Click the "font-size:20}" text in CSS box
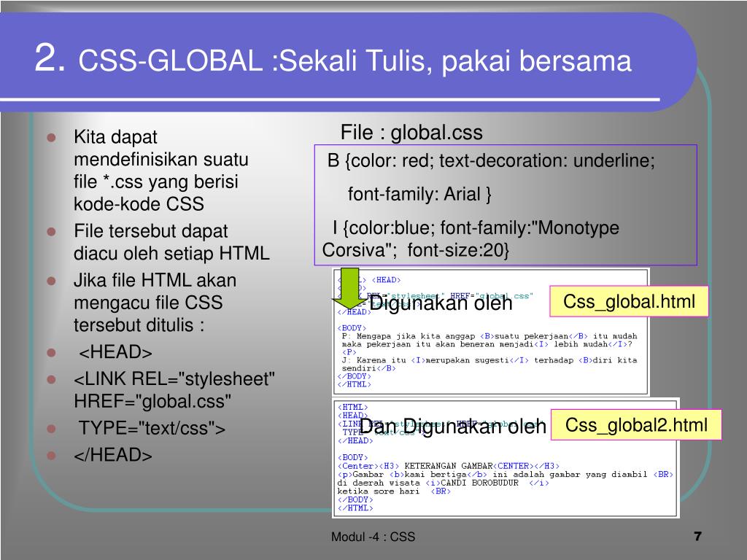 tap(458, 250)
